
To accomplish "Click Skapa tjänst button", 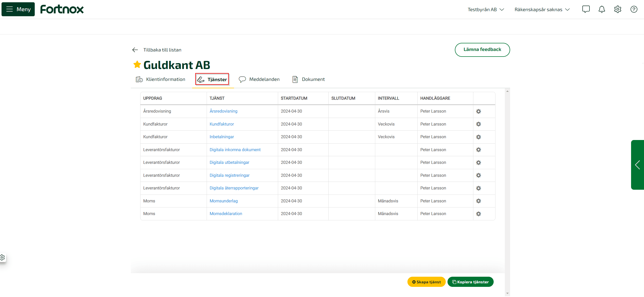I will click(x=426, y=282).
